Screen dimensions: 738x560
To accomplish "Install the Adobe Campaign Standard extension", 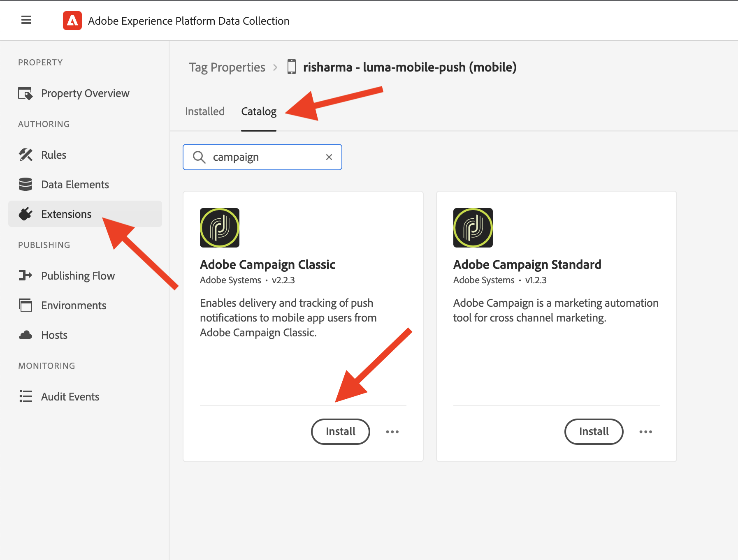I will pyautogui.click(x=594, y=432).
